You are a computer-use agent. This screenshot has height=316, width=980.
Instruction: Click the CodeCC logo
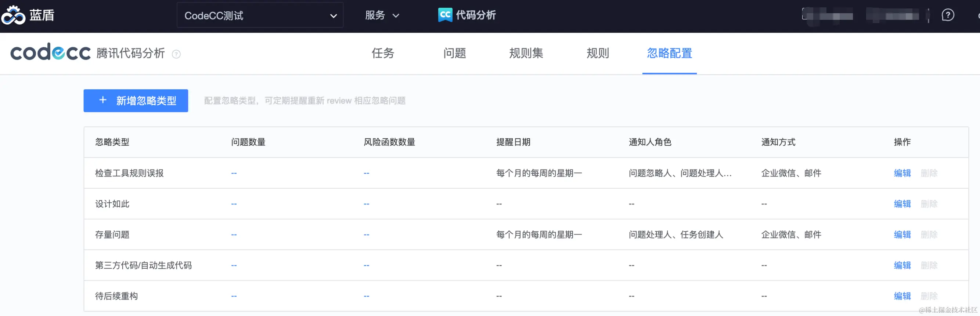pyautogui.click(x=50, y=52)
